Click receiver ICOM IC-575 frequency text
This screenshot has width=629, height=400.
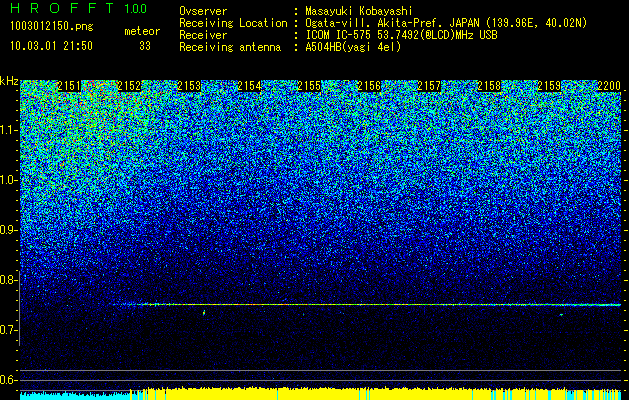(x=401, y=35)
